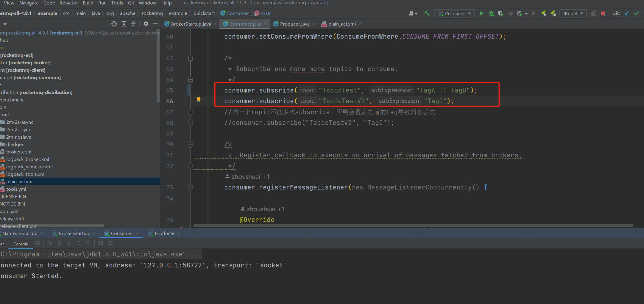Select the NamesrvStartup run tab
644x304 pixels.
click(x=20, y=234)
